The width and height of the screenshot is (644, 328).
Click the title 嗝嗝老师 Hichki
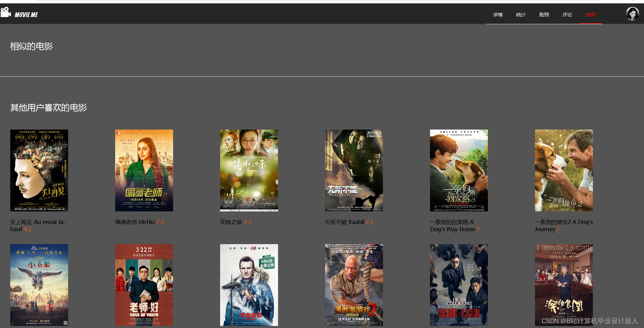point(135,222)
